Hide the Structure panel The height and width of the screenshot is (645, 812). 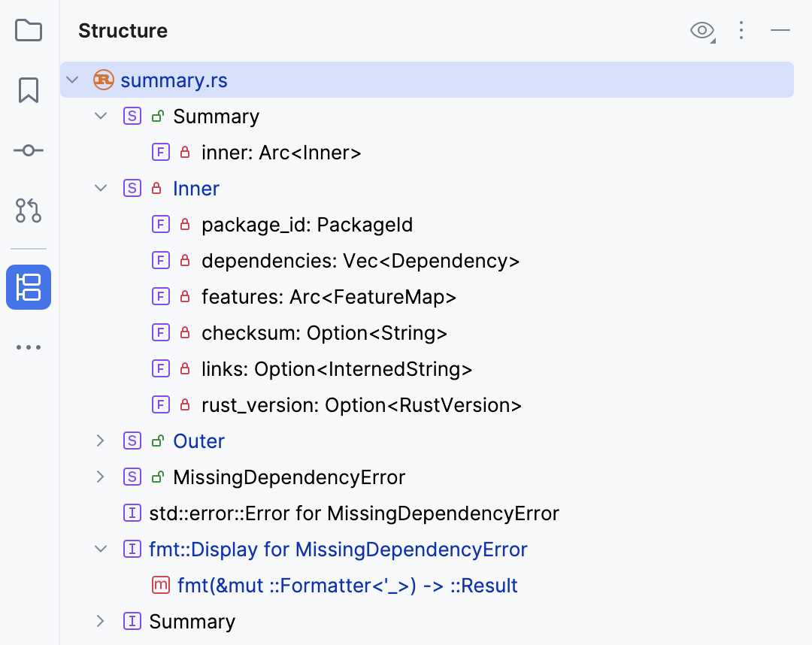coord(780,31)
